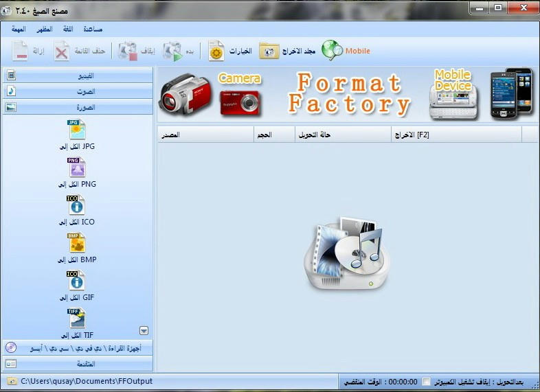Click the red compact camera image

(240, 102)
